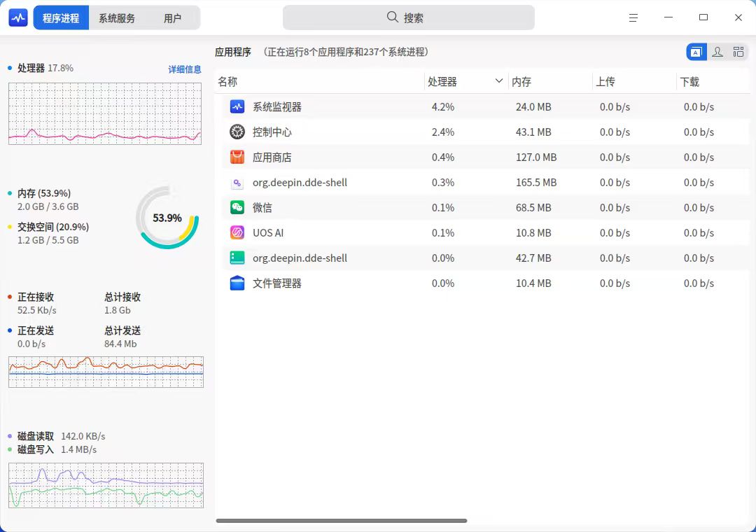Click the 应用商店 shopping bag icon

click(237, 157)
